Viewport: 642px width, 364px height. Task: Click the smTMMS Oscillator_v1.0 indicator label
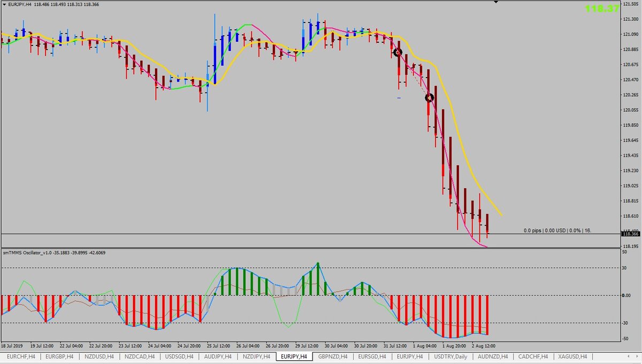(54, 252)
